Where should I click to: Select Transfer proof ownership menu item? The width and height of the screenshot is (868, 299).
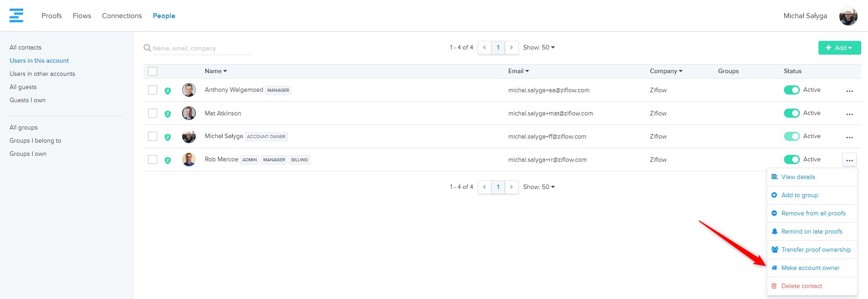coord(816,249)
